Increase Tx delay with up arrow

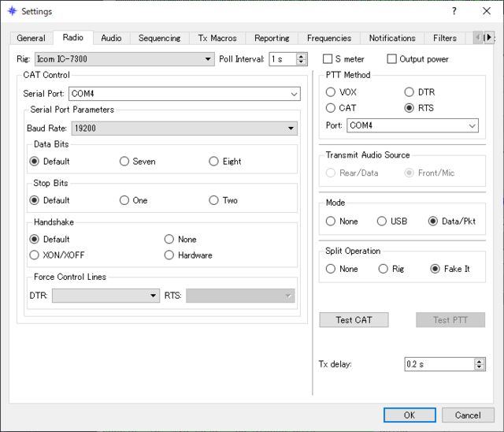click(x=480, y=361)
